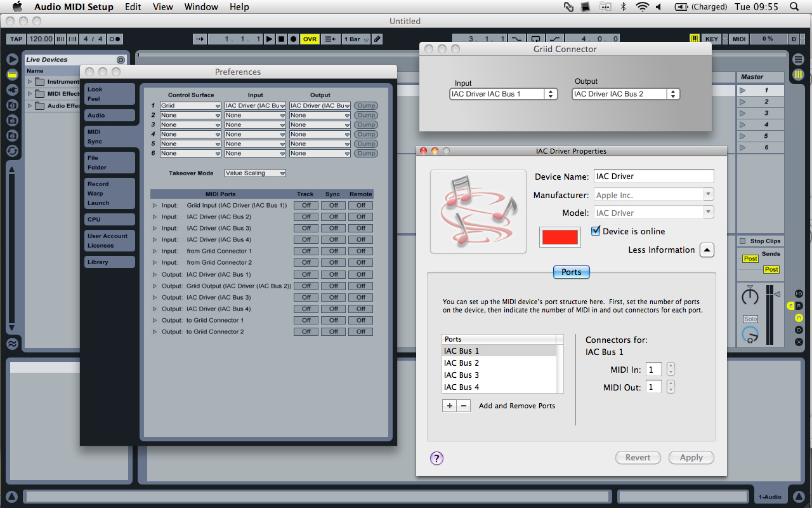
Task: Expand the Instruments folder
Action: click(29, 82)
